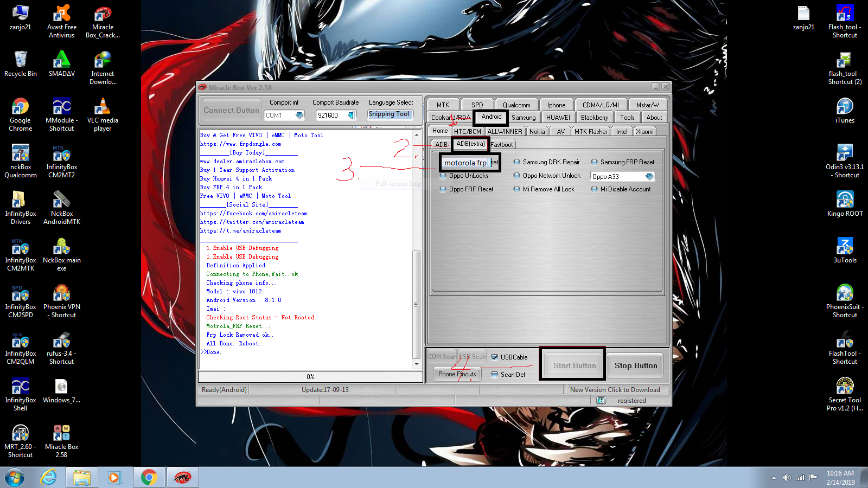
Task: Switch to the MTK tab
Action: point(443,105)
